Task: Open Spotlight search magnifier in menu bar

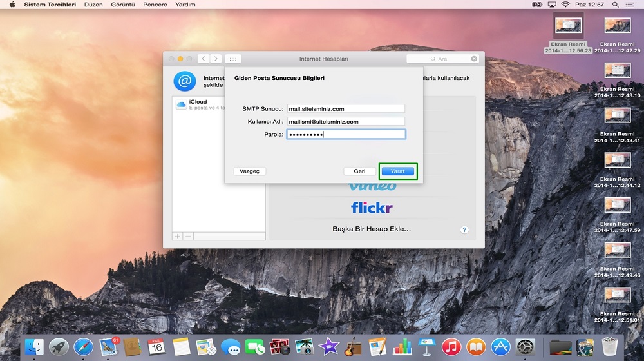Action: [x=615, y=5]
